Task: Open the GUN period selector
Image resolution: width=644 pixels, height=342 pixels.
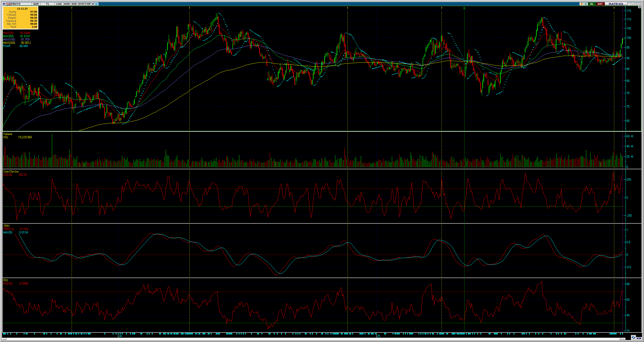Action: (x=36, y=4)
